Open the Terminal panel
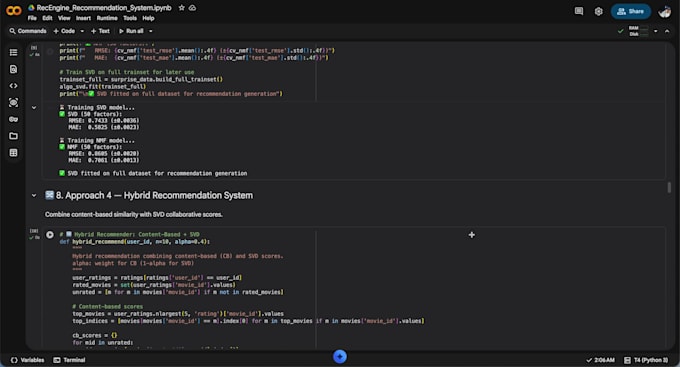The height and width of the screenshot is (367, 680). pos(69,360)
